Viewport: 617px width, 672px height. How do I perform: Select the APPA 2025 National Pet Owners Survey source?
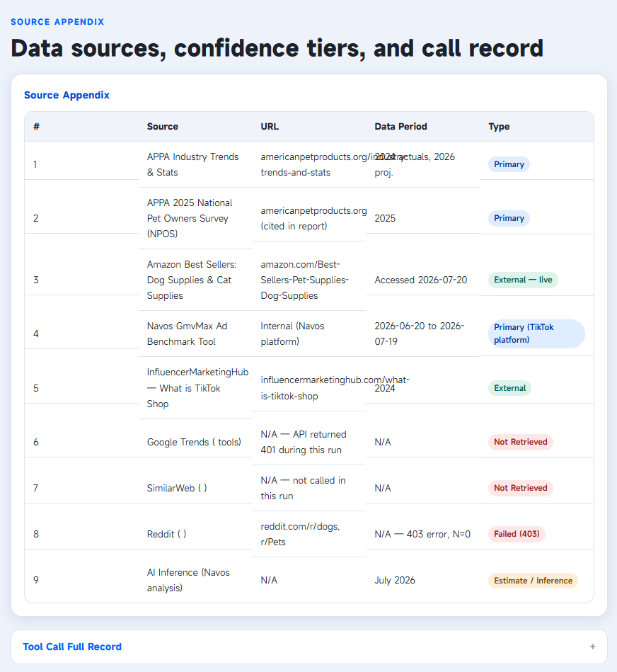190,218
